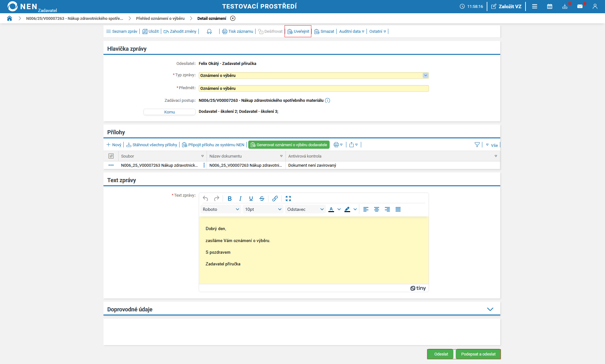Open the Ostatní menu
Screen dimensions: 605x364
pyautogui.click(x=378, y=32)
